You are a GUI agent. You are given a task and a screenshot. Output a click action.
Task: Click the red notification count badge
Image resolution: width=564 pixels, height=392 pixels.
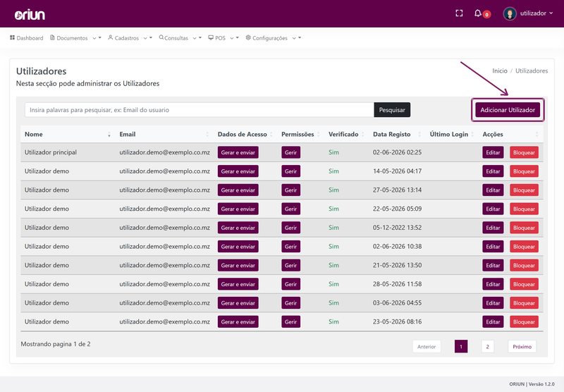486,15
